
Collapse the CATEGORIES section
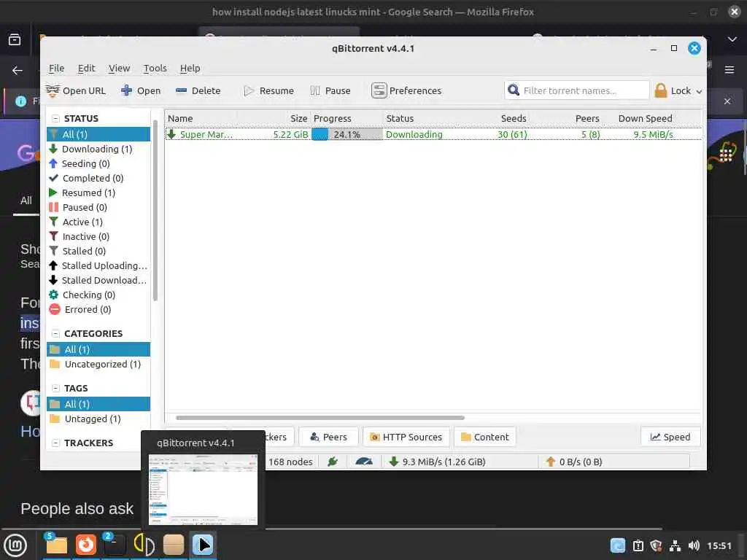(55, 334)
